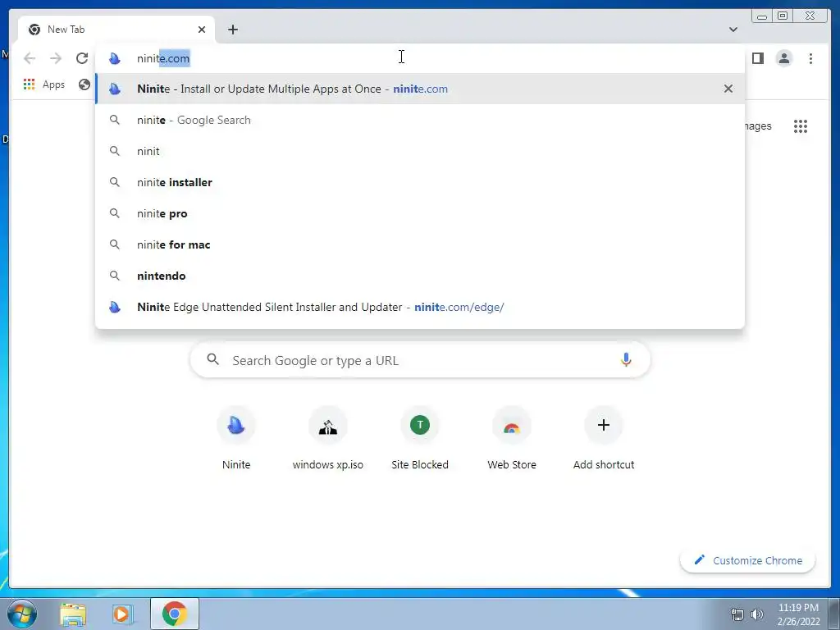Screen dimensions: 840x630
Task: Open the Chrome three-dot menu
Action: 810,58
